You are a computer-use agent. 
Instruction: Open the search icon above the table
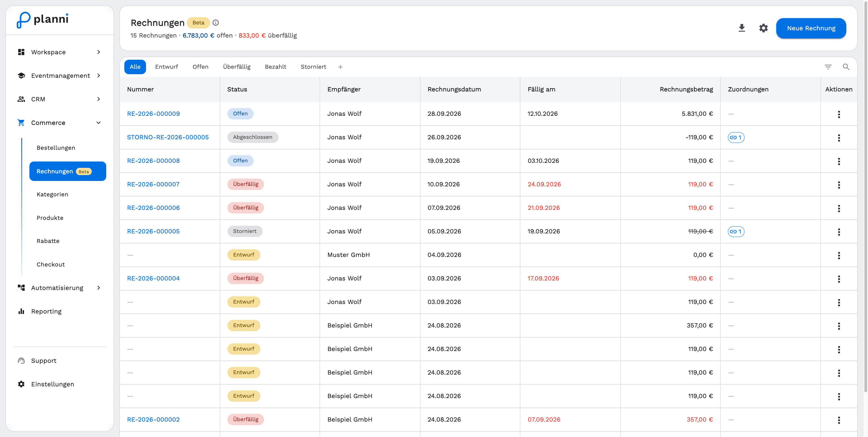tap(846, 67)
